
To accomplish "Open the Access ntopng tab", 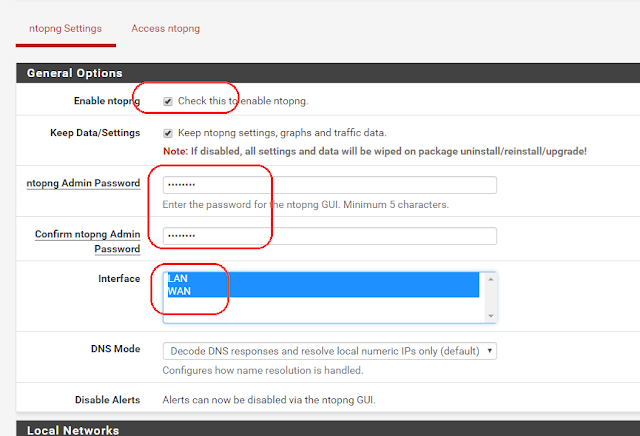I will coord(165,29).
